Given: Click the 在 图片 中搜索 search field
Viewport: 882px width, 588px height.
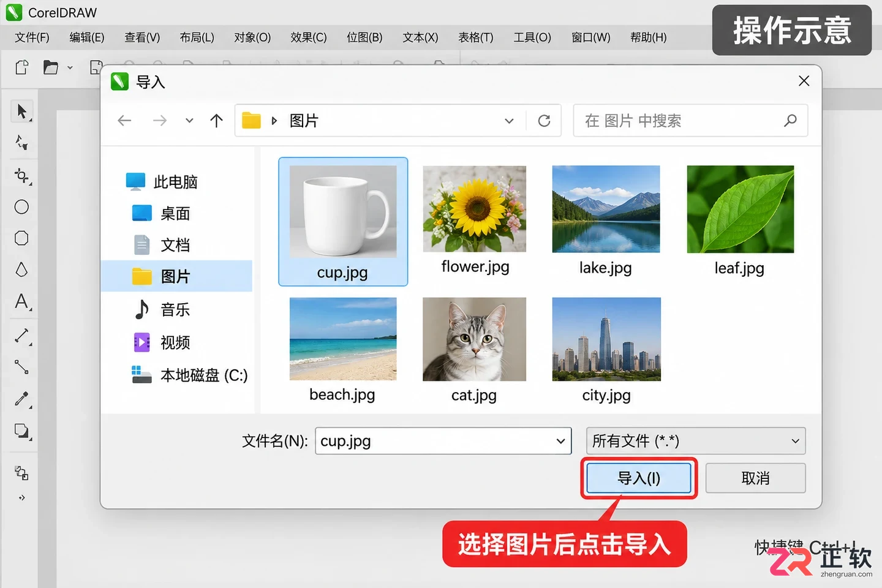Looking at the screenshot, I should tap(690, 121).
